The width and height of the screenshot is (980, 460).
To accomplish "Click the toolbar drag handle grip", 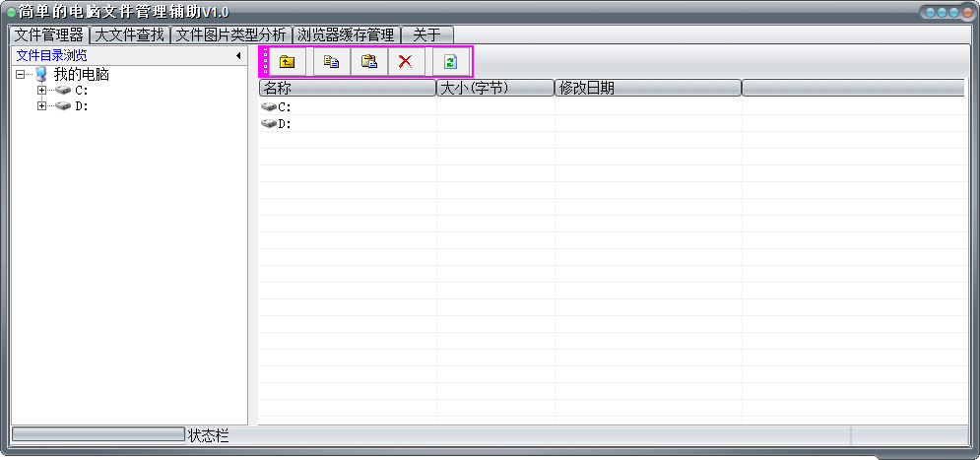I will tap(265, 61).
